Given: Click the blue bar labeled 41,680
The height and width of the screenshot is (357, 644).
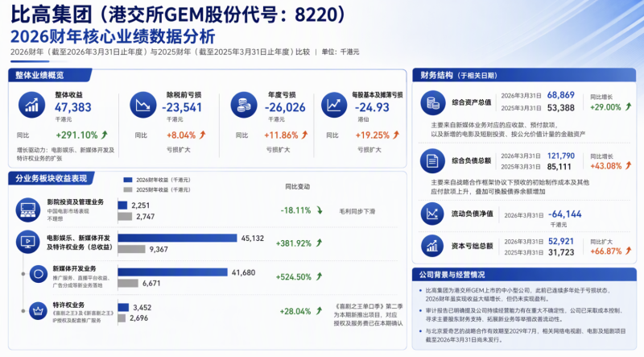Looking at the screenshot, I should pyautogui.click(x=172, y=272).
